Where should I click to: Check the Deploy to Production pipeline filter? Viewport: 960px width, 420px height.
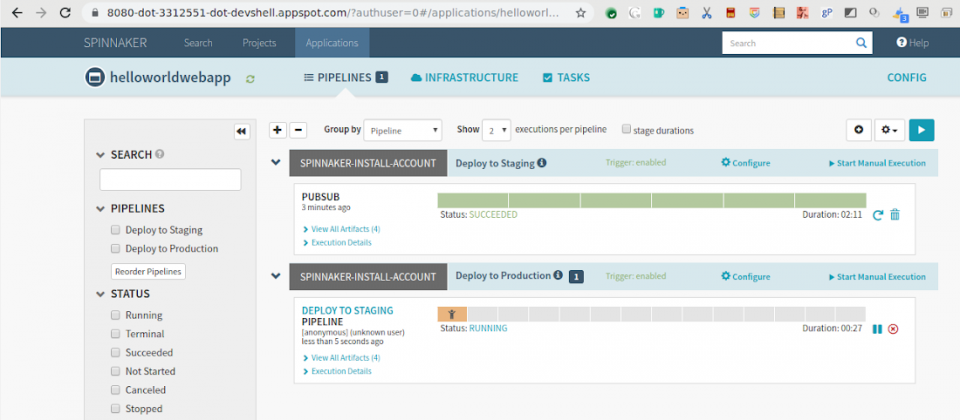(115, 249)
